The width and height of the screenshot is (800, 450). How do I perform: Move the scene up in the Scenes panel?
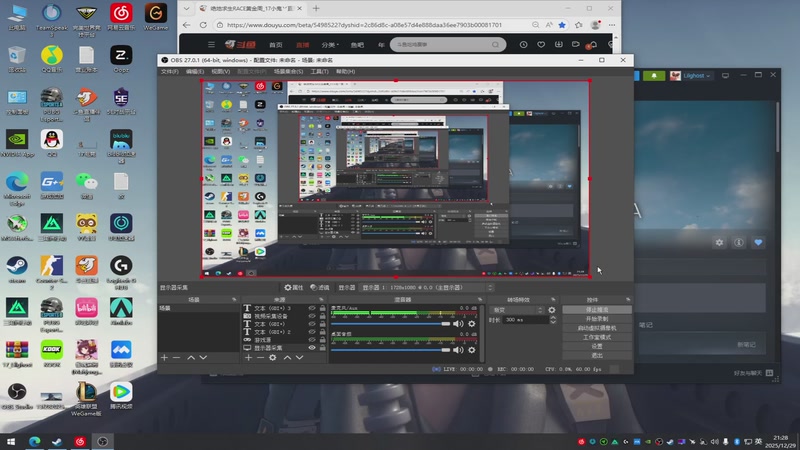[x=191, y=358]
